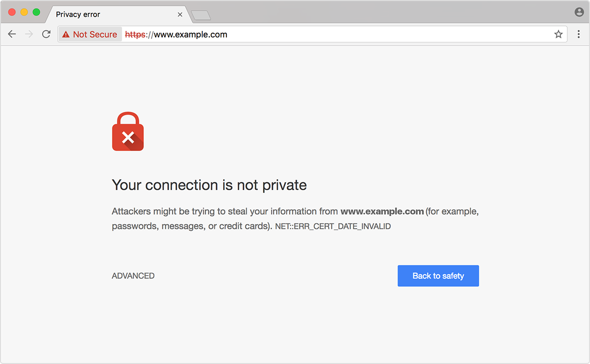Image resolution: width=590 pixels, height=364 pixels.
Task: Click the red macOS close window button
Action: pos(12,12)
